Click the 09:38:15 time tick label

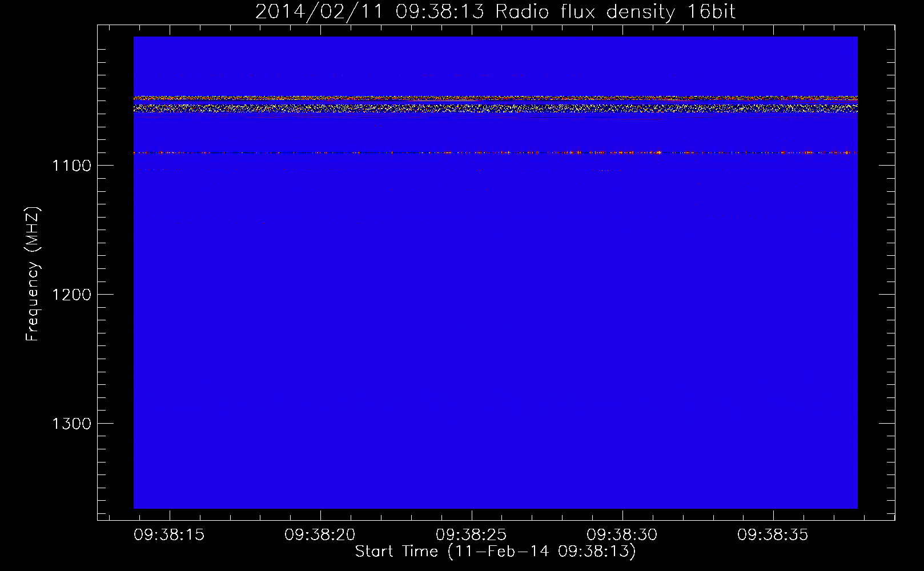169,535
